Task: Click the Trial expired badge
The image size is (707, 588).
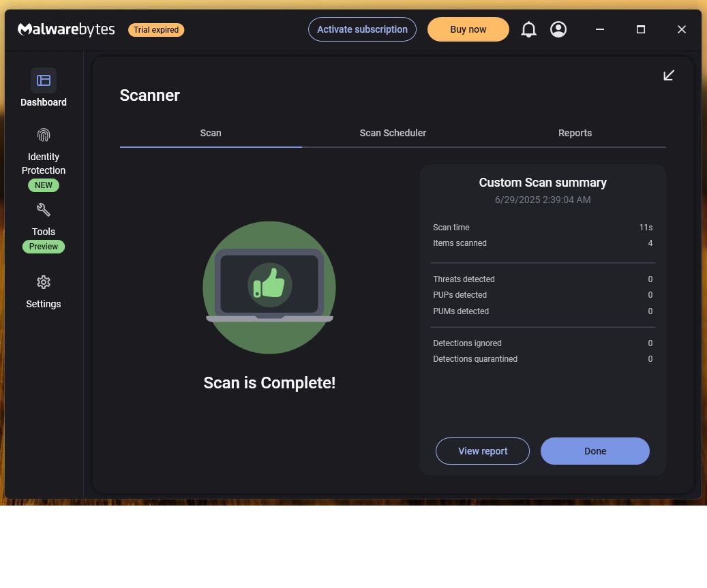Action: click(156, 30)
